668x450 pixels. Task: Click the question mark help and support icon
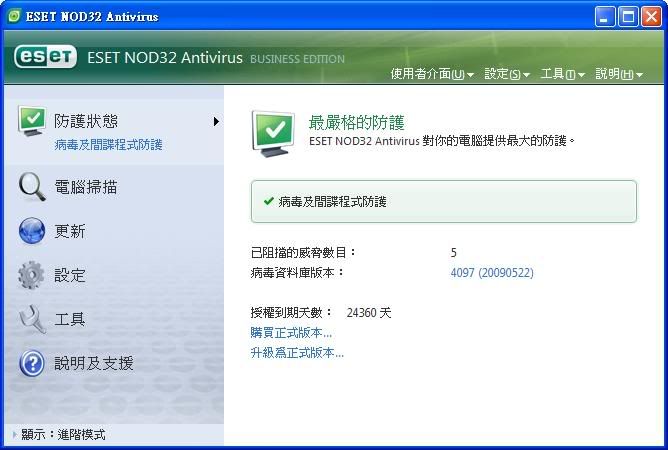32,363
